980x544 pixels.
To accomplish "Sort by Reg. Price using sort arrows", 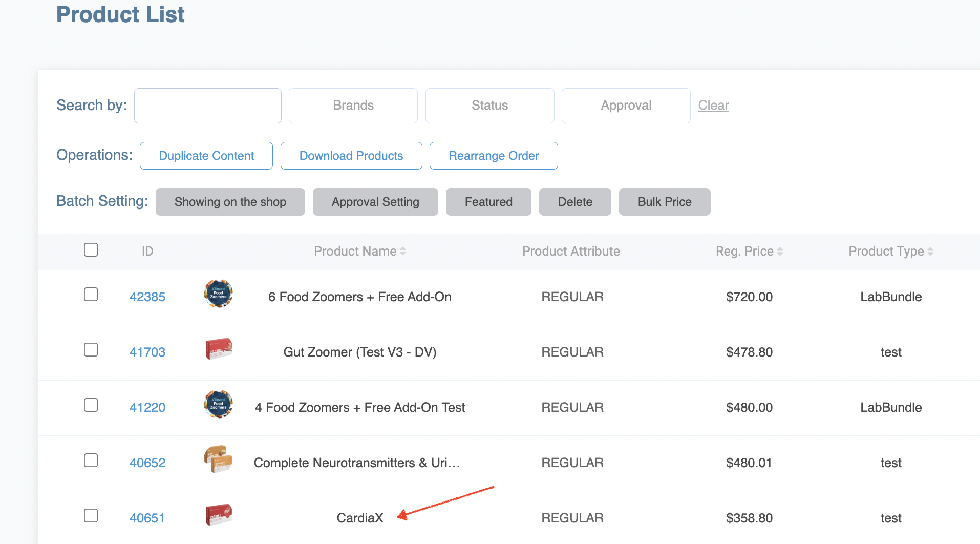I will tap(780, 252).
